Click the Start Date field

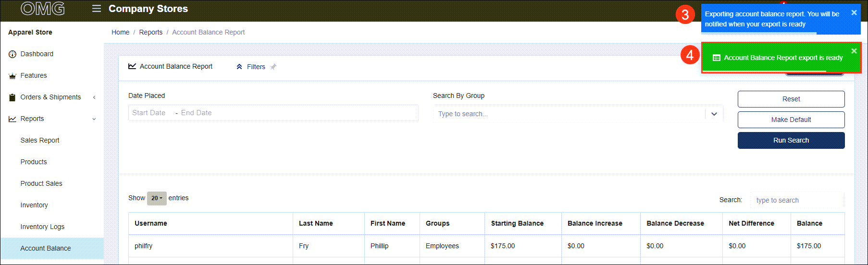[149, 113]
